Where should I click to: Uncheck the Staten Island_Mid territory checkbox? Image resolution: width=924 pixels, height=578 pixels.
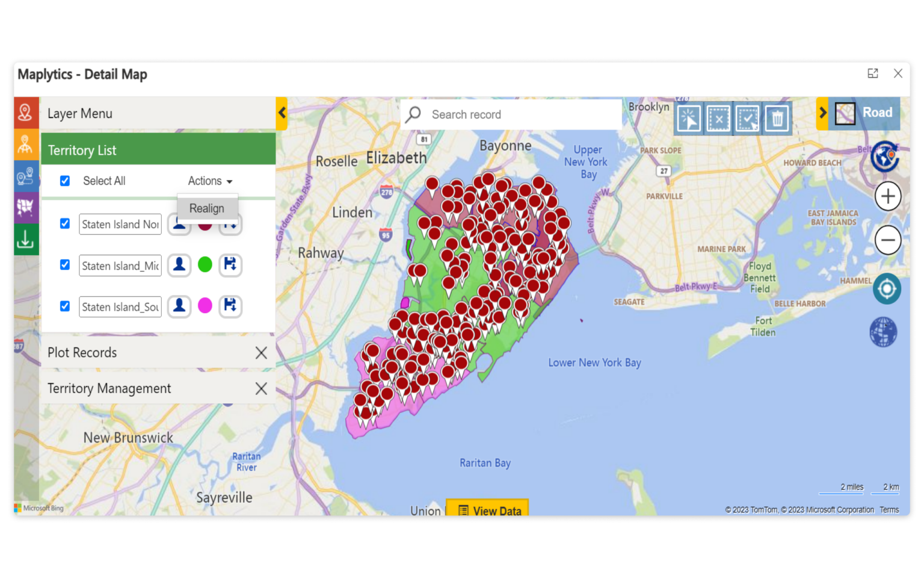(64, 265)
